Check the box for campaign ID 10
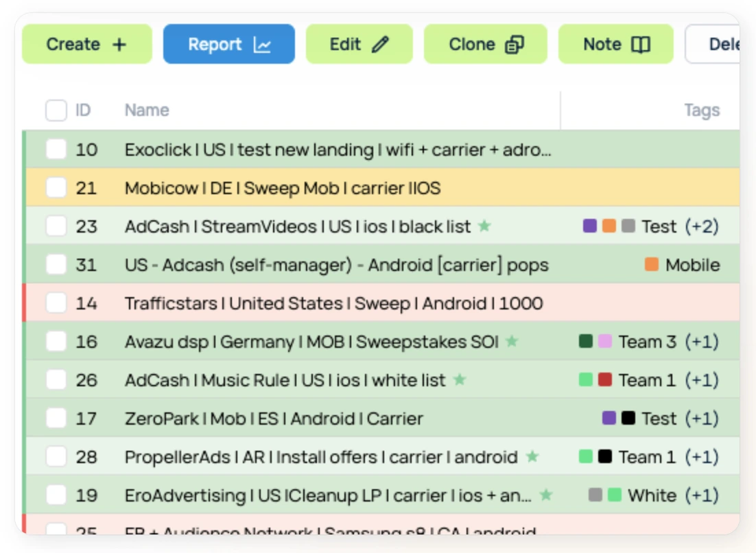 point(56,150)
